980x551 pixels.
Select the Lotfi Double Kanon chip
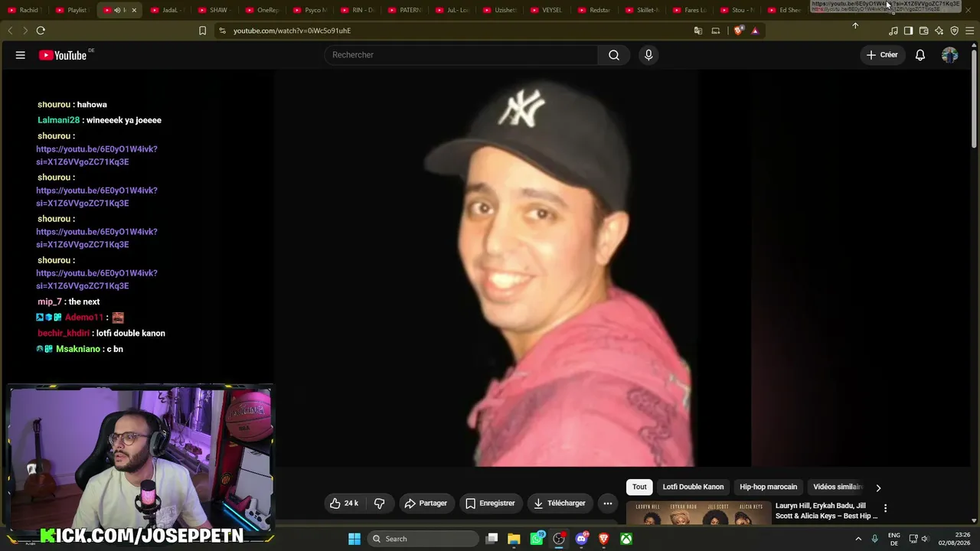693,487
